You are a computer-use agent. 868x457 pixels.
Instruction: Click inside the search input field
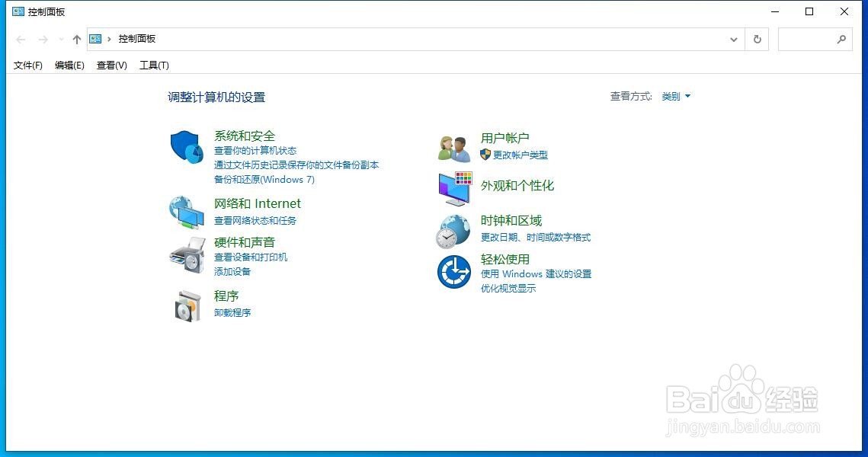click(x=808, y=39)
